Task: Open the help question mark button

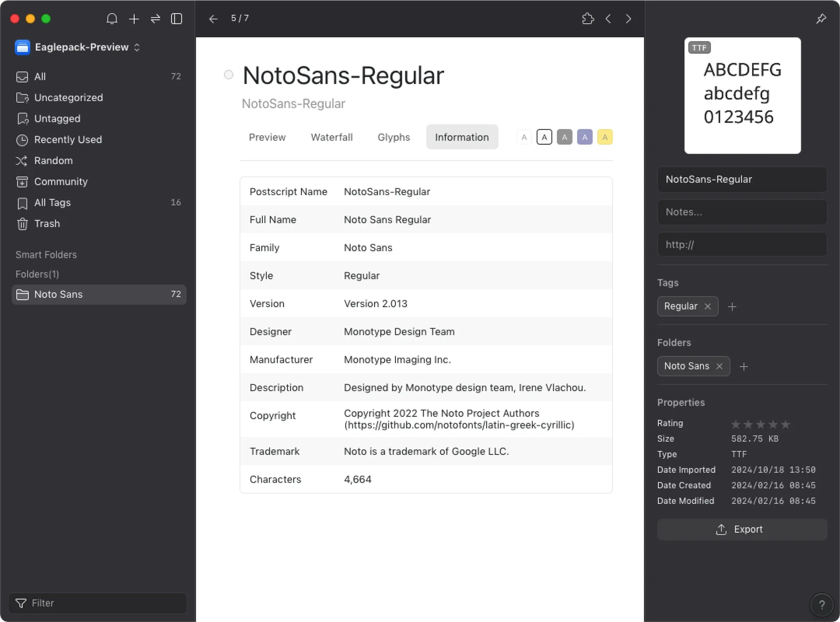Action: [x=822, y=605]
